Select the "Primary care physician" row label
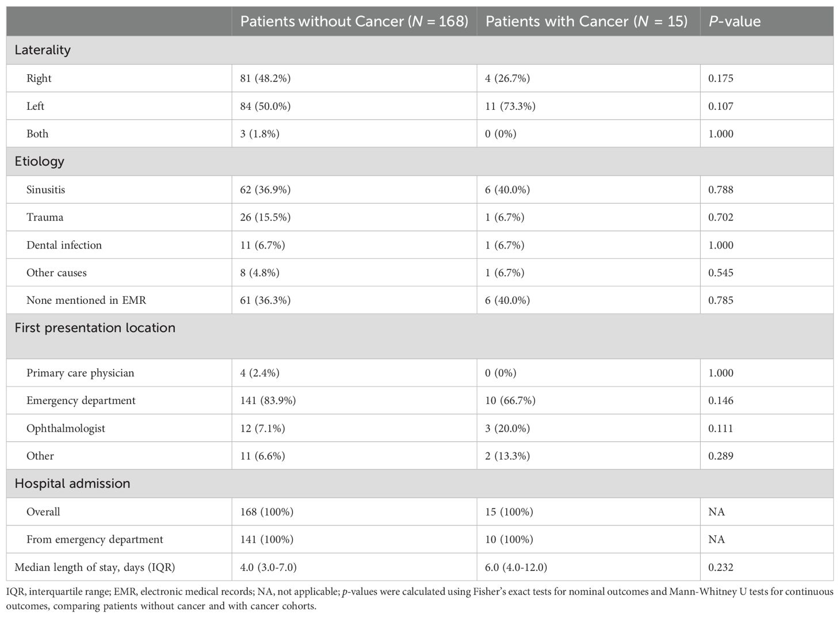The image size is (840, 618). (x=80, y=373)
